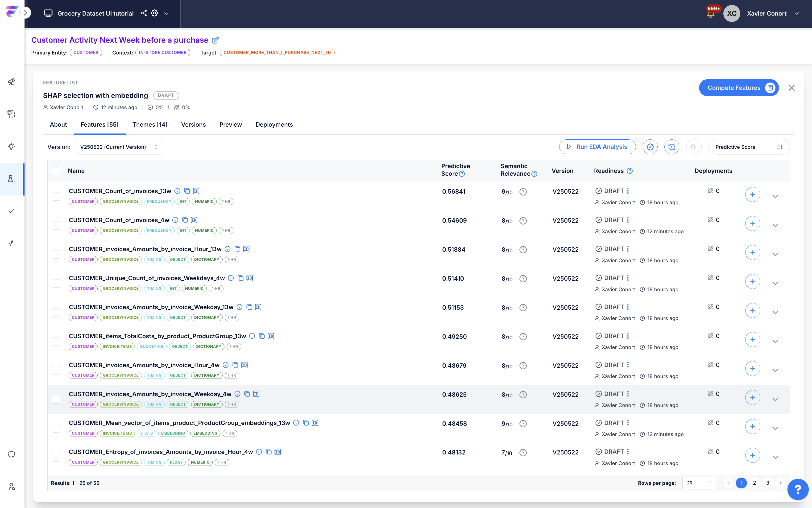Click the Compute Features button
812x508 pixels.
[739, 88]
